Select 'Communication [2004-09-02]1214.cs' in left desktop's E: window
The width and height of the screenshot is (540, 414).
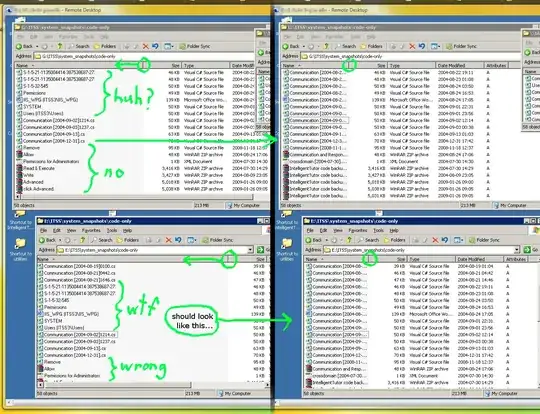pyautogui.click(x=77, y=335)
